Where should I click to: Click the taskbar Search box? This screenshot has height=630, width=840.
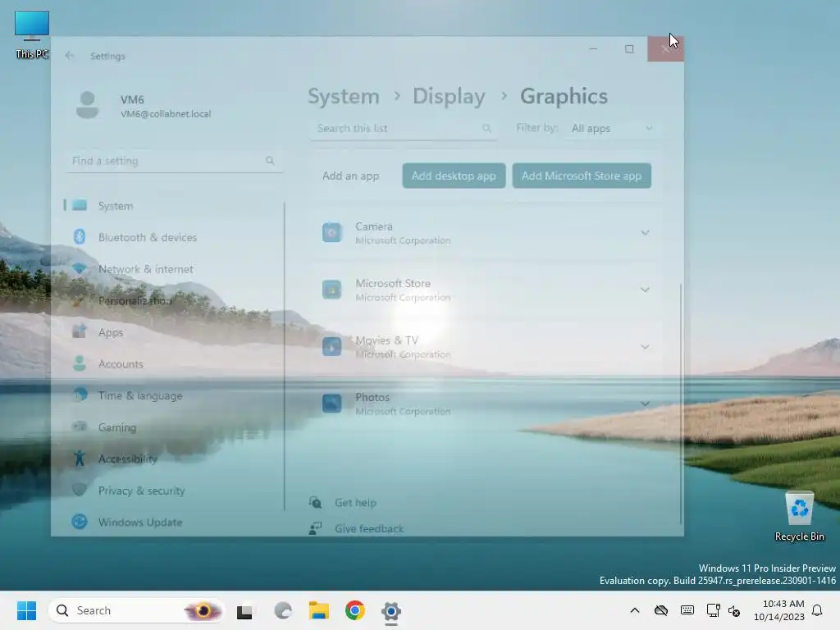click(x=136, y=610)
